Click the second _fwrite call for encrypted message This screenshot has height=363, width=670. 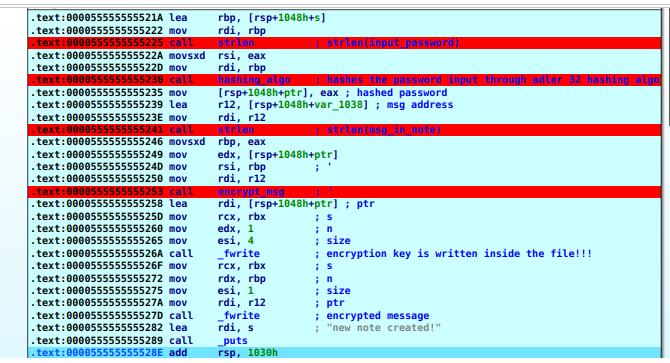tap(238, 316)
